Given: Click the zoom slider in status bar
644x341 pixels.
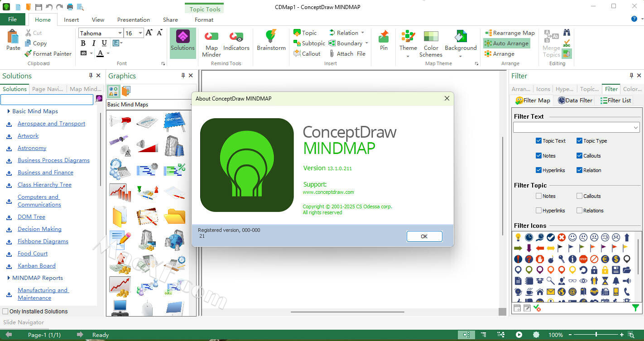Looking at the screenshot, I should point(596,335).
